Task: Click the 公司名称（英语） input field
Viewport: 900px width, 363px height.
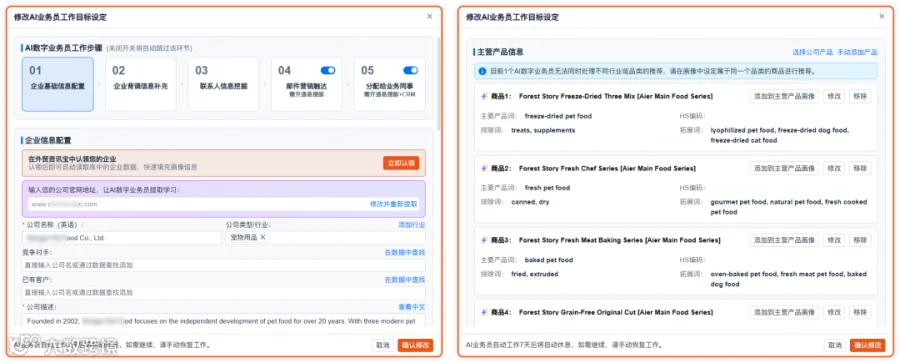Action: [x=122, y=238]
